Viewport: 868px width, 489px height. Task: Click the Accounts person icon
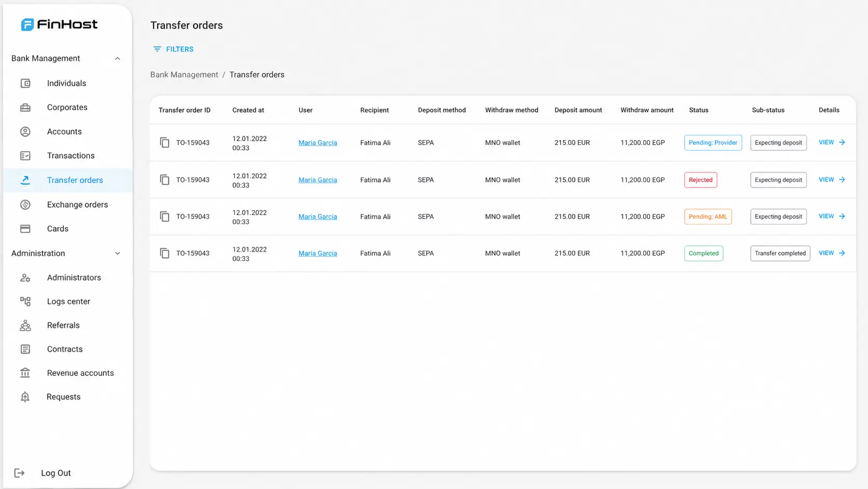(25, 131)
